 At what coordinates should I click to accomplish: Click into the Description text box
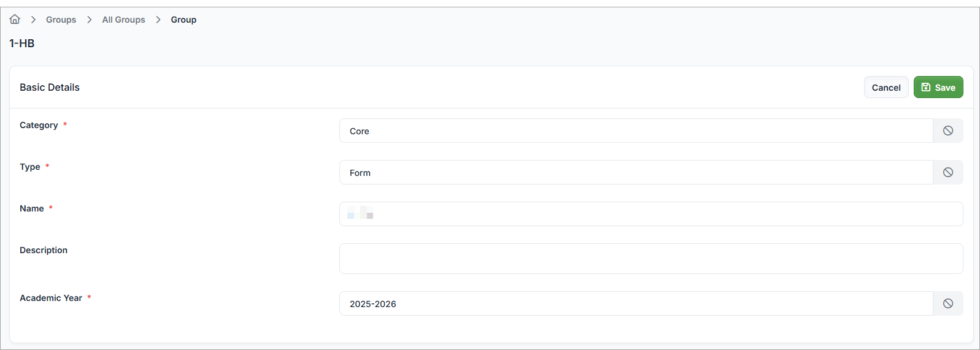(x=650, y=259)
